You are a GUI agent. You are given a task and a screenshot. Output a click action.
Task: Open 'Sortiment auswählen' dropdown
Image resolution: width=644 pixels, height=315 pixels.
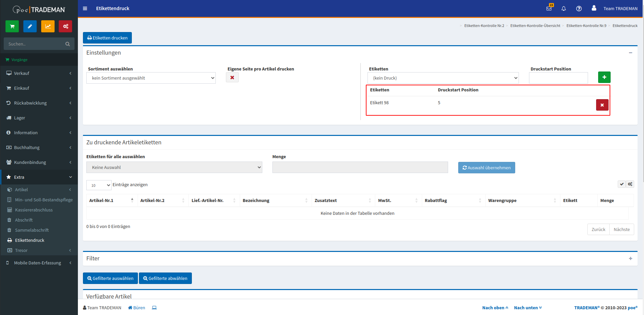coord(151,78)
